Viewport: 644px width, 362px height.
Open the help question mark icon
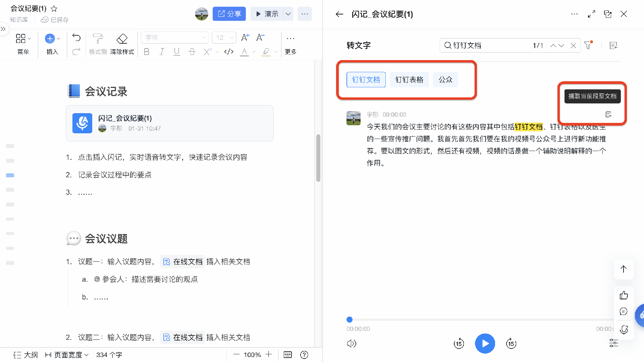point(304,355)
